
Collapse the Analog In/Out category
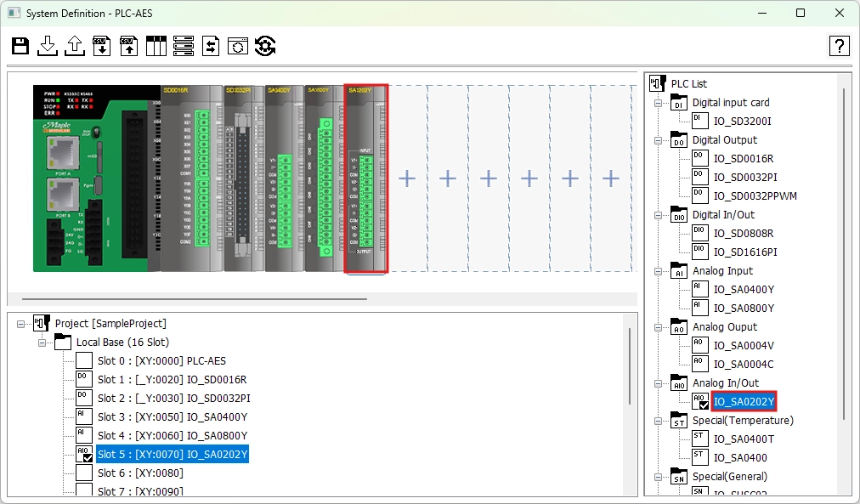point(658,384)
